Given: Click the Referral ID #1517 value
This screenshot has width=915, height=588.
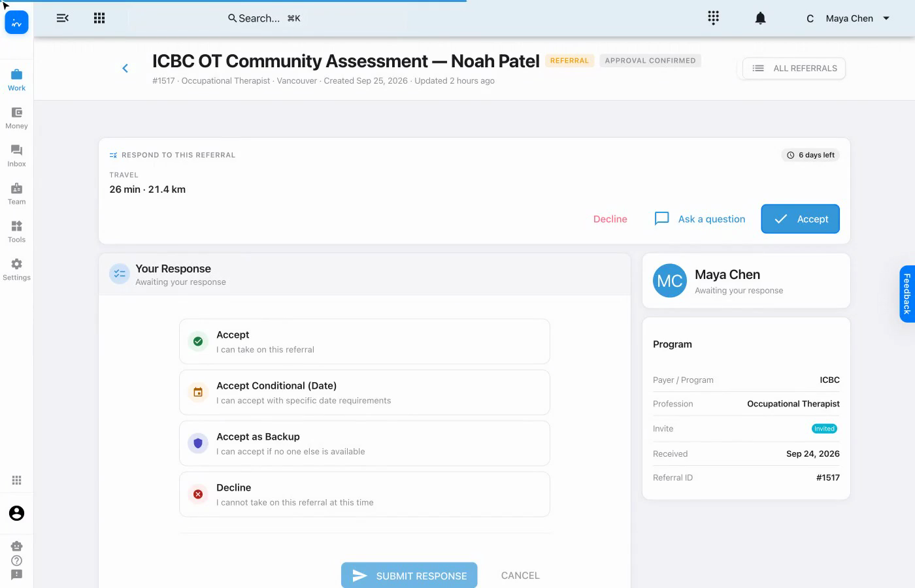Looking at the screenshot, I should (828, 478).
